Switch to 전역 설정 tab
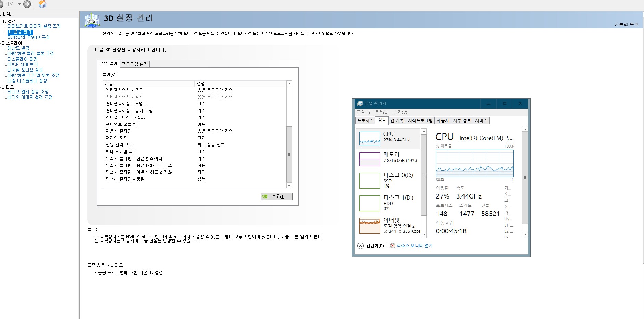Image resolution: width=644 pixels, height=319 pixels. 109,64
